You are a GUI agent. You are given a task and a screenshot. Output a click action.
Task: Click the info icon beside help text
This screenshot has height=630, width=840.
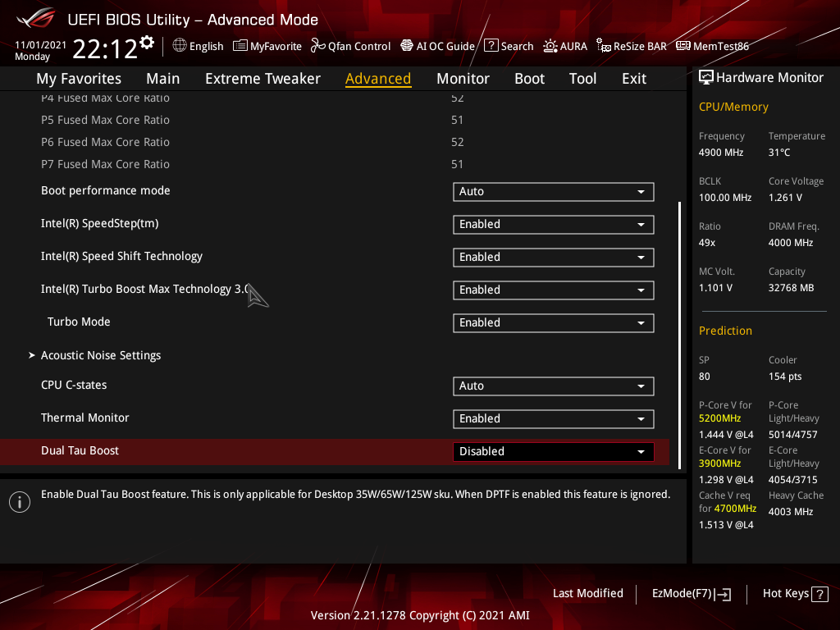pos(20,502)
